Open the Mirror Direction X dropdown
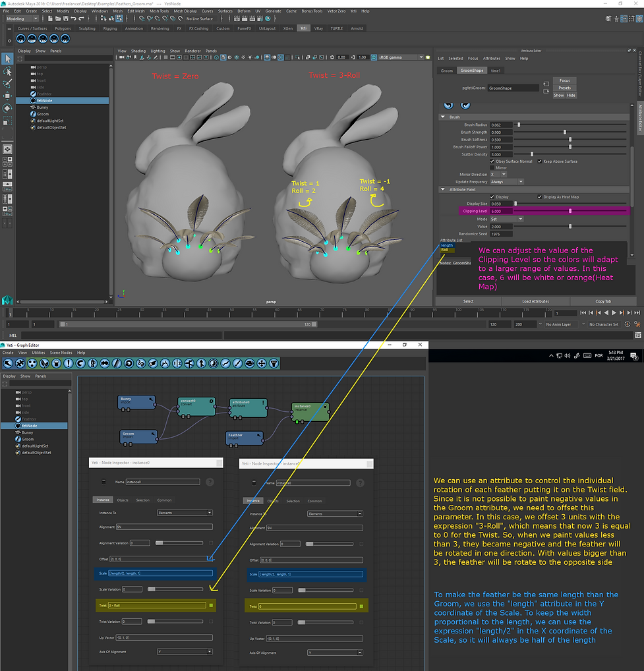The width and height of the screenshot is (644, 671). point(498,175)
